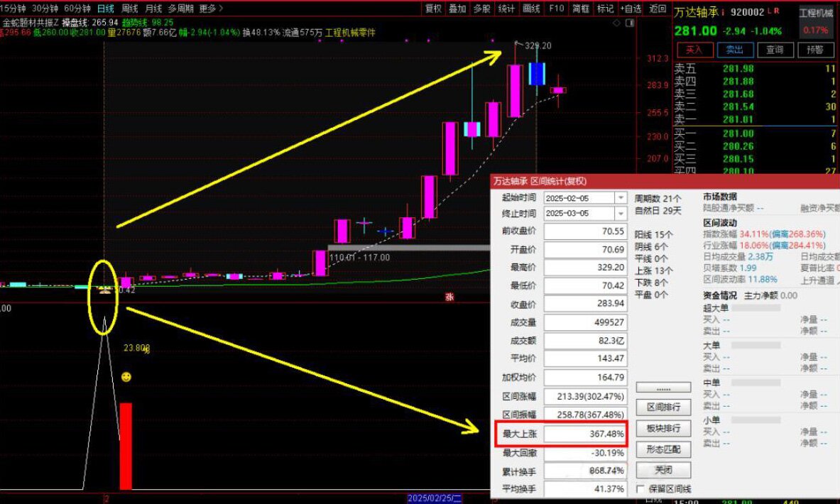Click the 最高价 field showing 329.20

pos(585,268)
